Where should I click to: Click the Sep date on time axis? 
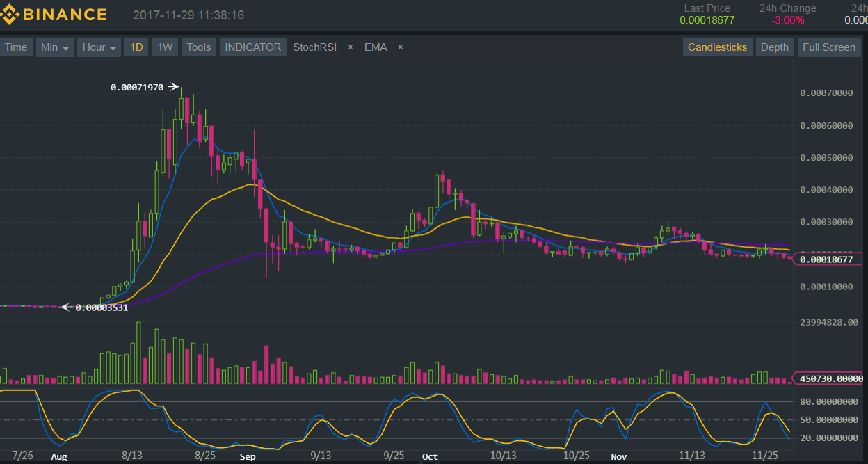point(248,457)
